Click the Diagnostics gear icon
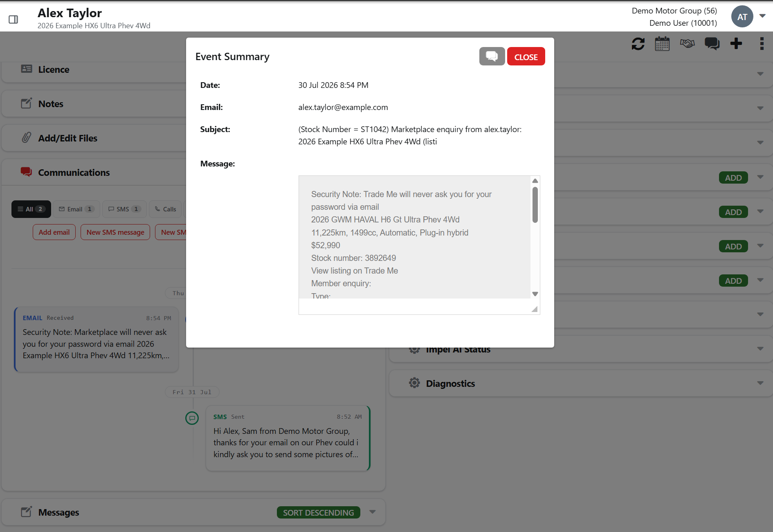 [x=414, y=383]
